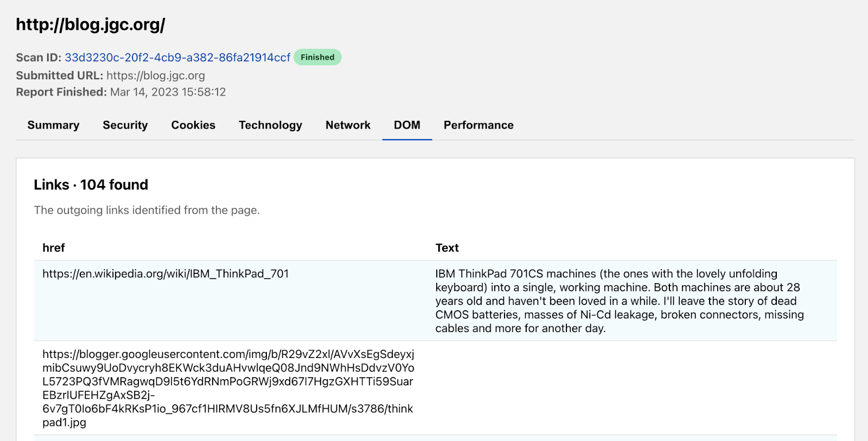Screen dimensions: 868x441
Task: Select the DOM tab
Action: pyautogui.click(x=407, y=125)
